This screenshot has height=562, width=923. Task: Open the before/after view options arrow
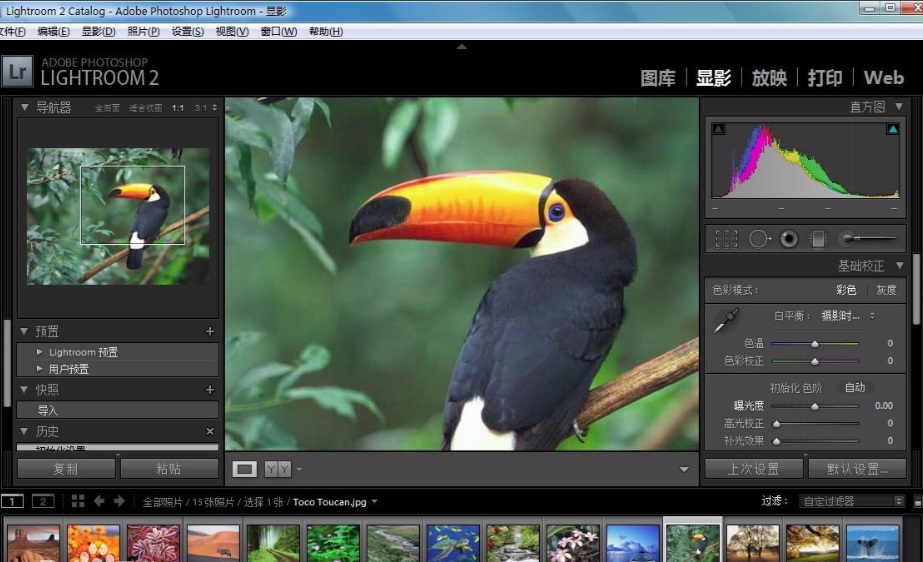pyautogui.click(x=299, y=469)
